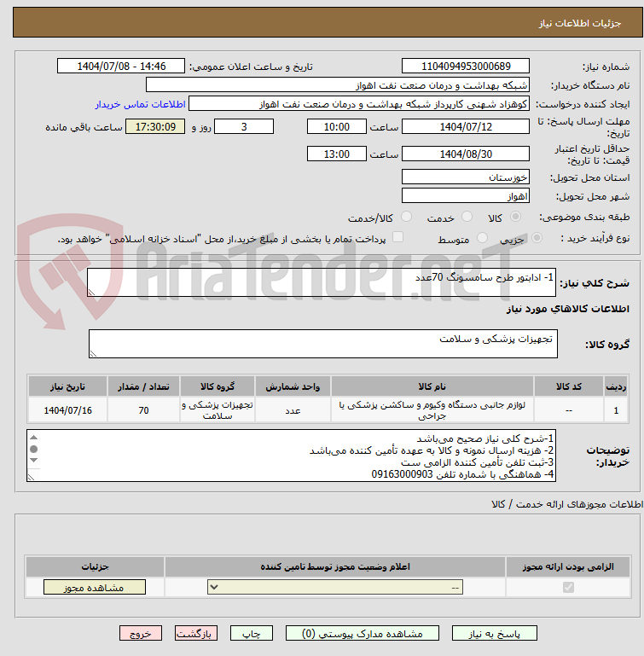
Task: Click the تعداد / مقدار column header
Action: [143, 386]
